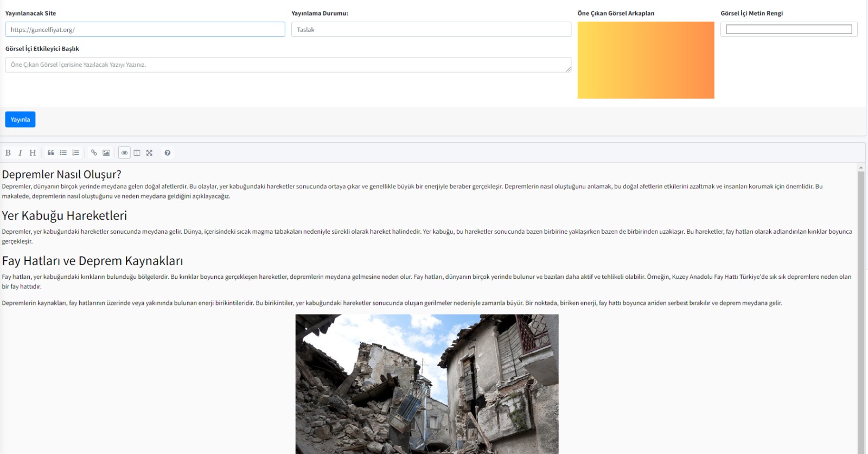Click paragraph starting 'Depremler, yer kabuğundaki hareketler'

pos(427,236)
